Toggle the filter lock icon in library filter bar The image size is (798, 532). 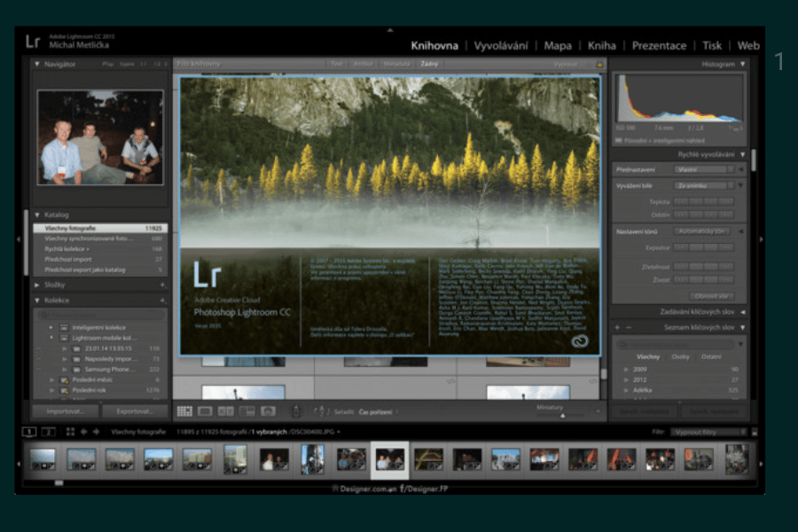click(x=599, y=65)
